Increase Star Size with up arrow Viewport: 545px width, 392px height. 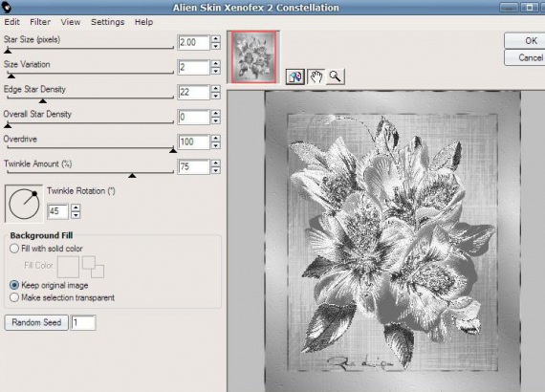pos(216,39)
